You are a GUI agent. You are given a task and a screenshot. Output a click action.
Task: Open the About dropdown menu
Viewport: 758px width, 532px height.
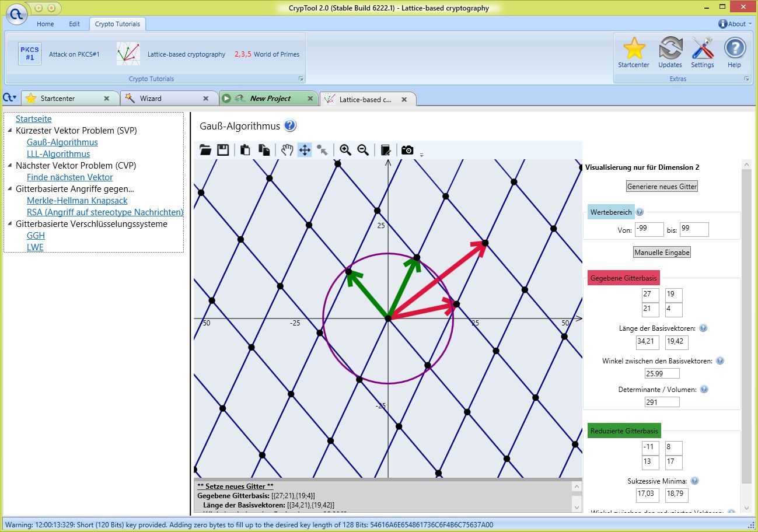coord(735,24)
